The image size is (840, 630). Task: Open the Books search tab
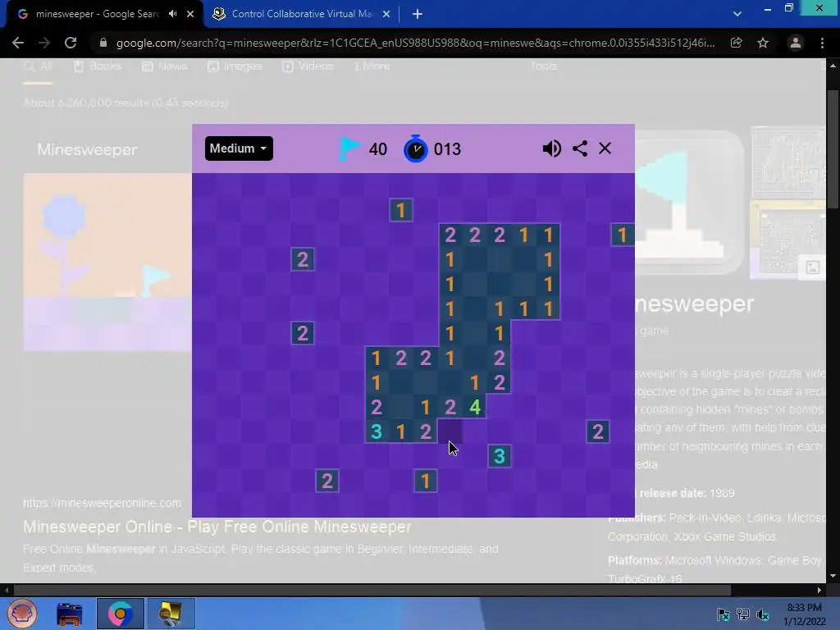tap(98, 66)
